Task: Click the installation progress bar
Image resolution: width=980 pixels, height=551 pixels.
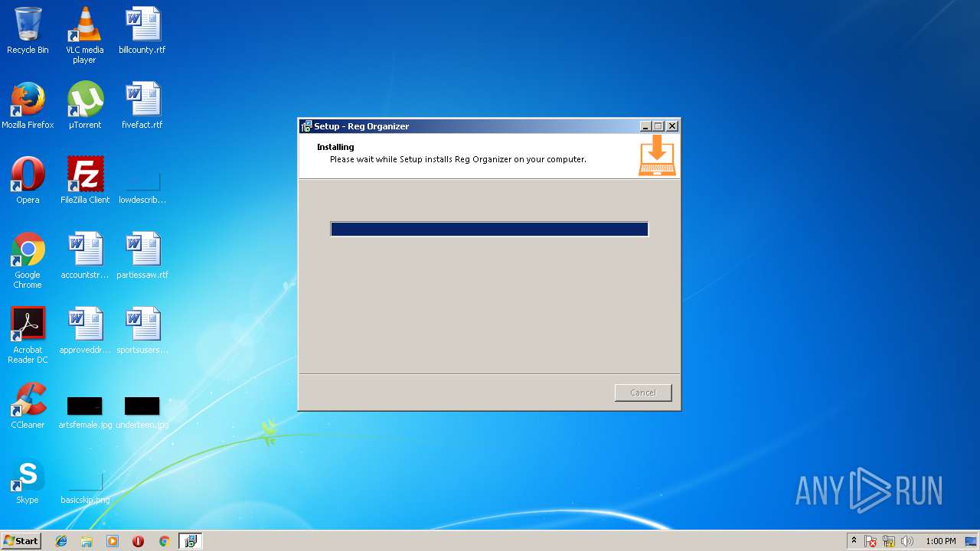Action: click(489, 229)
